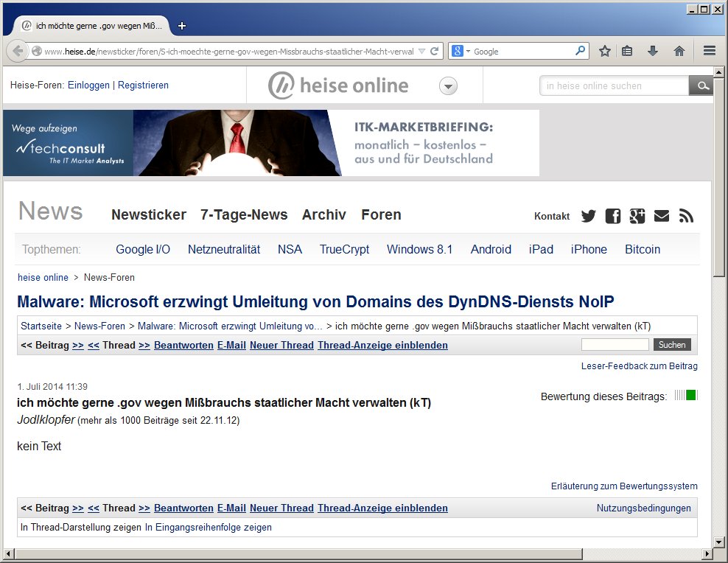Open heise Facebook icon
This screenshot has width=728, height=563.
(x=613, y=217)
